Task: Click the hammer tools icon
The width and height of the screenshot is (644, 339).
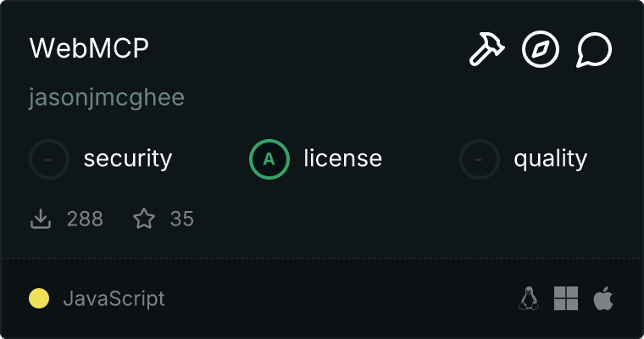Action: 486,50
